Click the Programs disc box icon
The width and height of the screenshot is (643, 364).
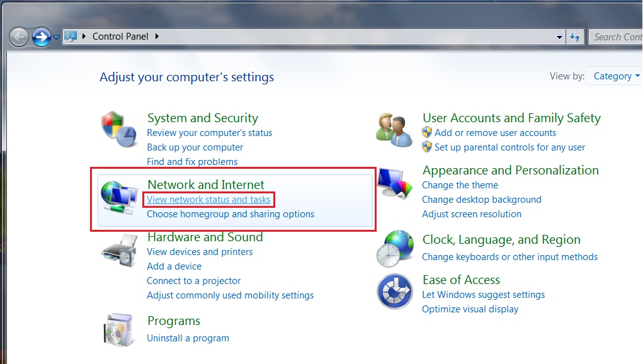pos(118,331)
